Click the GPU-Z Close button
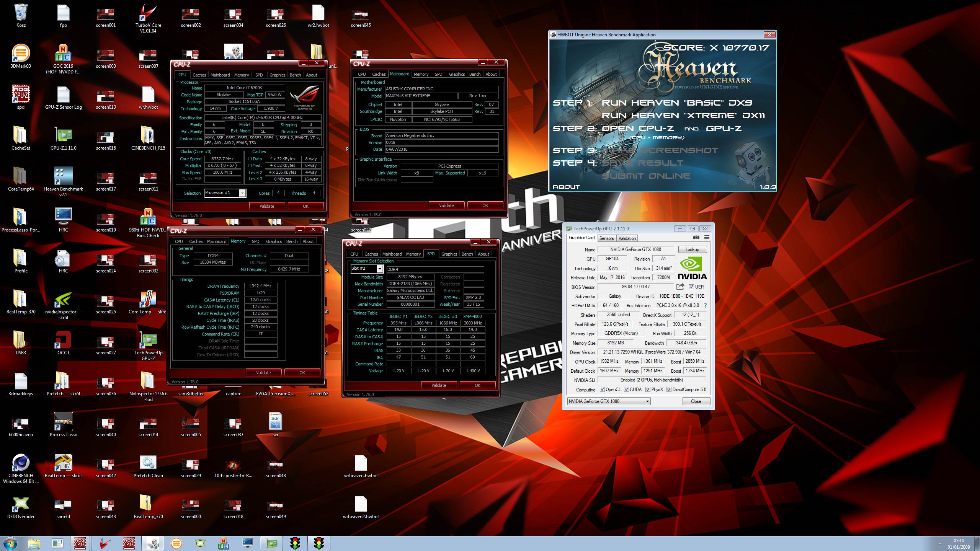980x551 pixels. (696, 401)
